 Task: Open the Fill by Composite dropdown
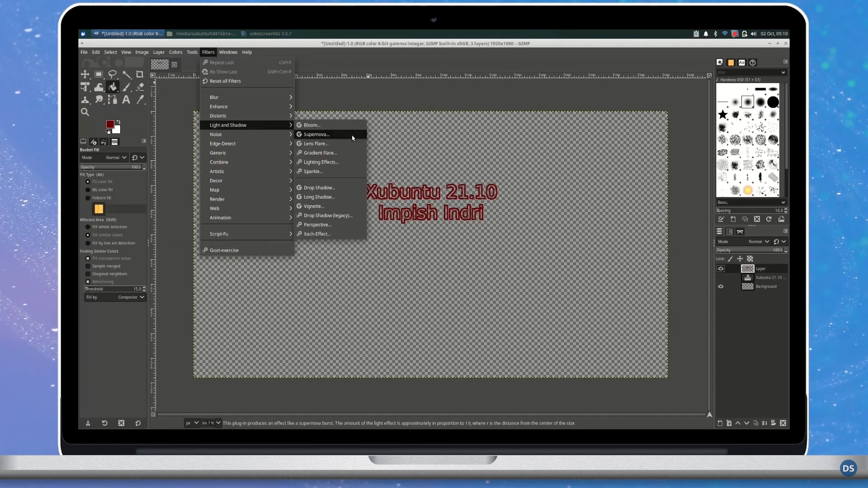115,297
